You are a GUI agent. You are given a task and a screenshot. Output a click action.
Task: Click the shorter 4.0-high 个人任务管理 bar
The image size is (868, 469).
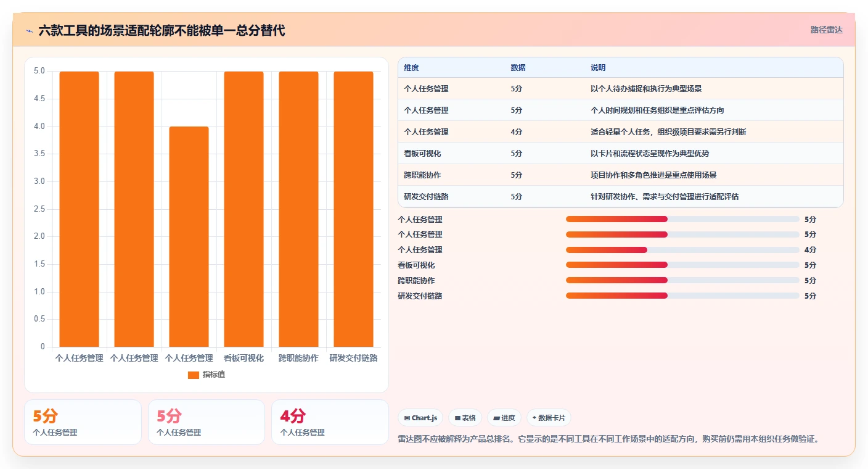coord(189,236)
